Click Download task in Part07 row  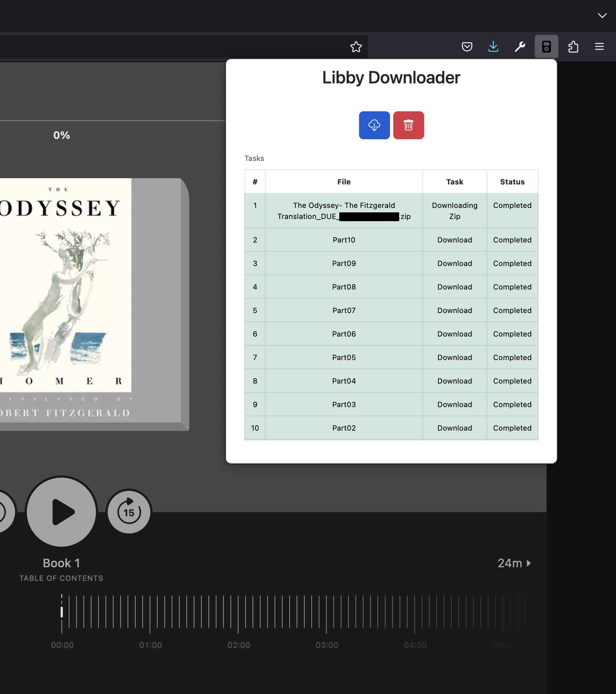click(x=455, y=310)
